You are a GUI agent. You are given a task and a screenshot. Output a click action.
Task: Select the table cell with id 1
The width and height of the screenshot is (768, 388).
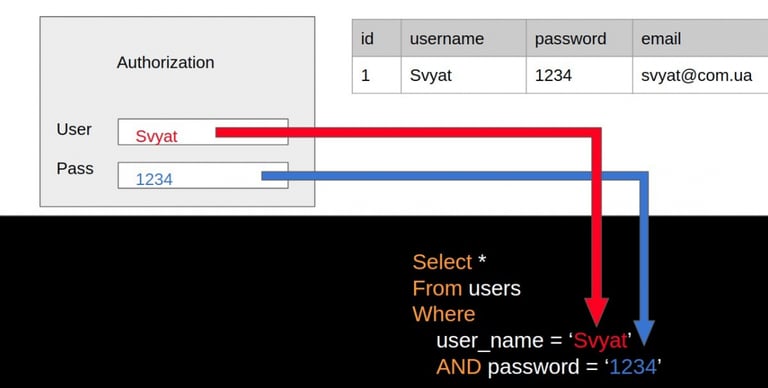click(377, 75)
